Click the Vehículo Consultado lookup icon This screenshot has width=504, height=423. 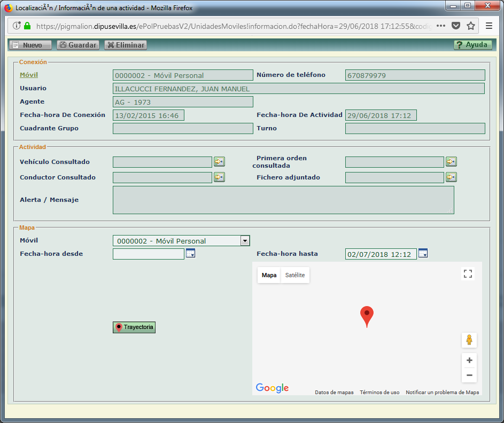pos(219,162)
